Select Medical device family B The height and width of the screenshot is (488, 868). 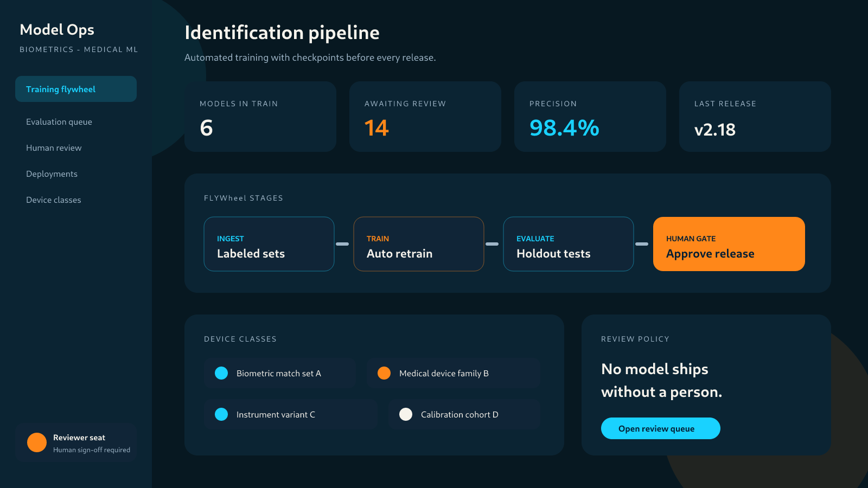[x=454, y=373]
